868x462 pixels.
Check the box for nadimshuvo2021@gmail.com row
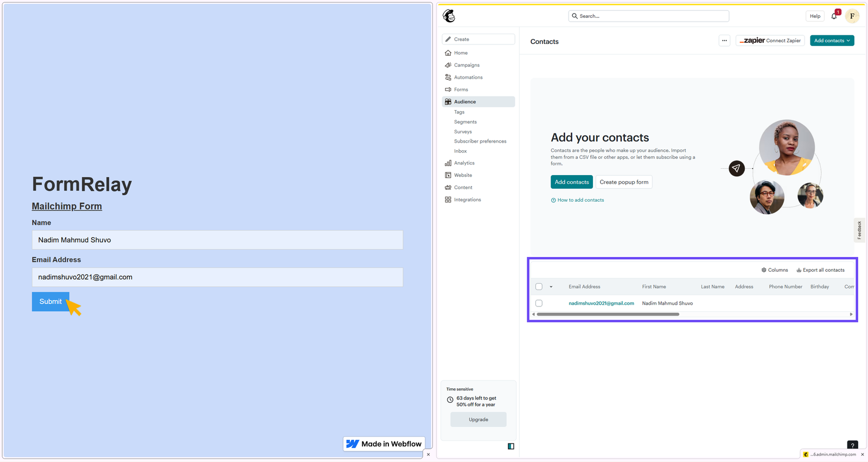click(x=539, y=303)
